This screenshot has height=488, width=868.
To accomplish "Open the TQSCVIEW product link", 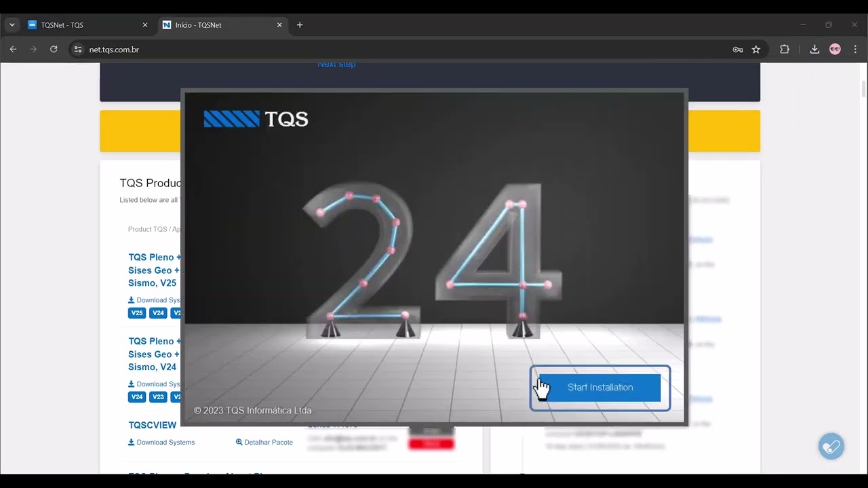I will coord(152,425).
